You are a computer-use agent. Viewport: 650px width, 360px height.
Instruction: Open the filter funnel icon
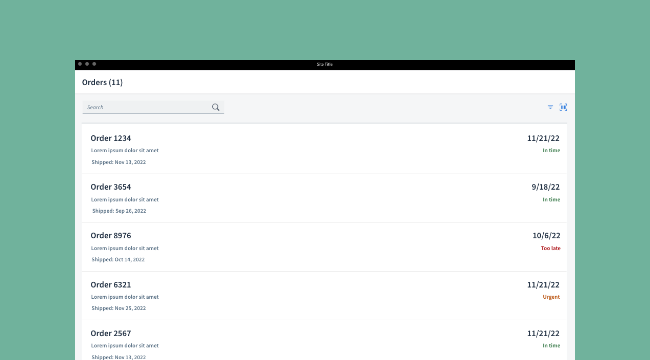click(x=550, y=107)
